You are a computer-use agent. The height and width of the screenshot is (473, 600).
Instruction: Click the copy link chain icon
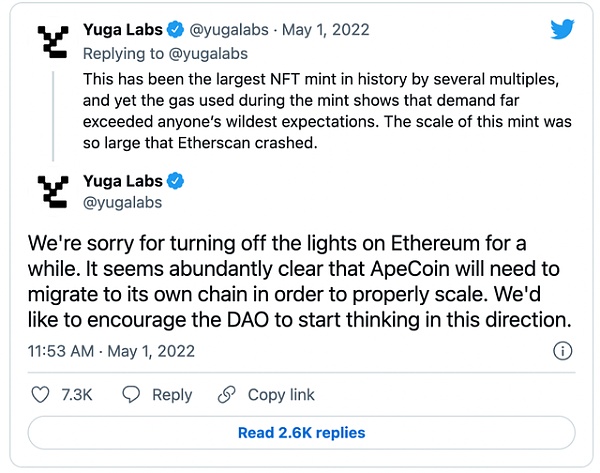click(x=227, y=395)
